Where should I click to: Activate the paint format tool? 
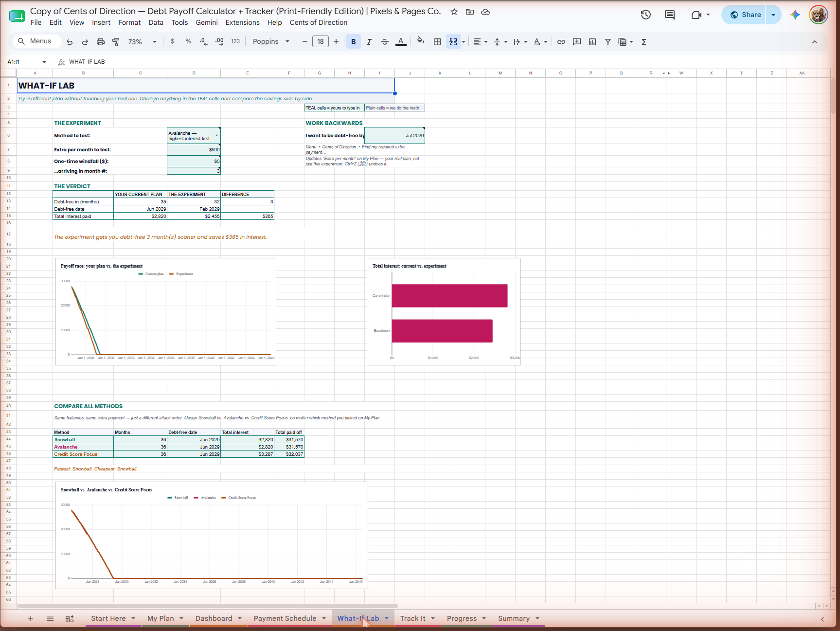click(116, 42)
